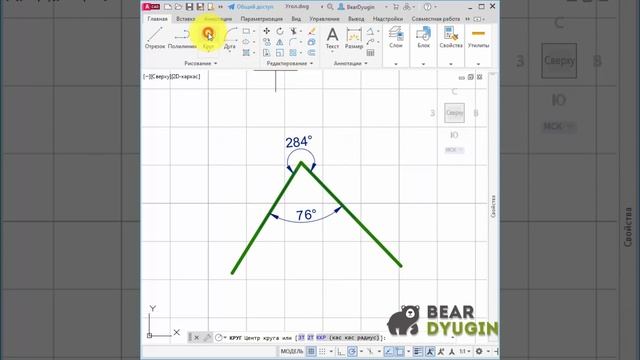
Task: Open the Размер dimension tool
Action: click(x=354, y=38)
